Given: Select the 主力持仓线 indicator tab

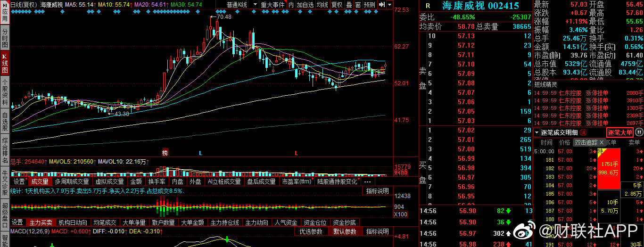Looking at the screenshot, I should point(224,222).
